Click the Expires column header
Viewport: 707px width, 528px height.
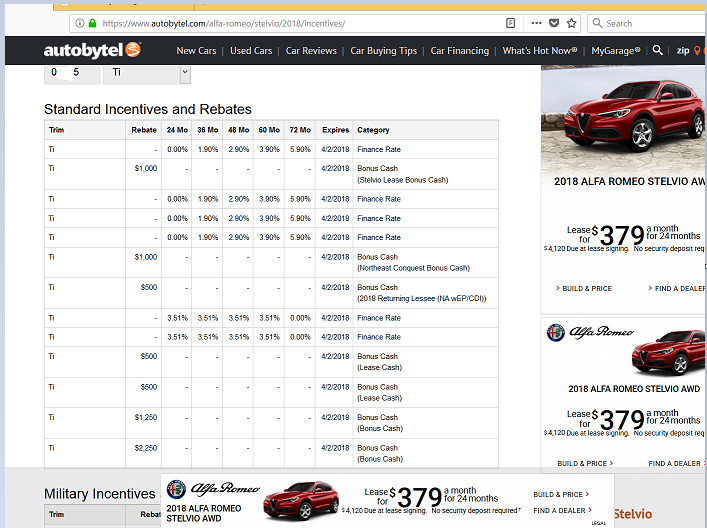(335, 130)
